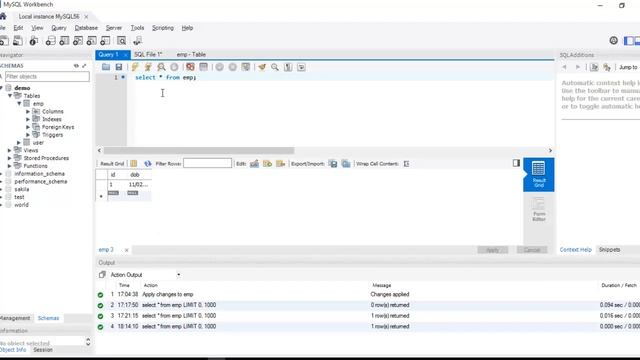Create a new schema via toolbar icon
This screenshot has width=640, height=360.
[51, 40]
